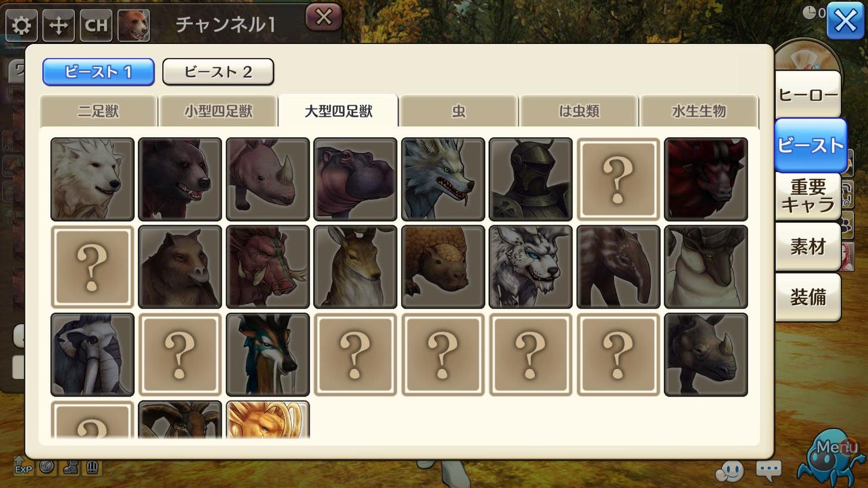Open the 水生生物 tab
The height and width of the screenshot is (488, 868).
[x=698, y=111]
